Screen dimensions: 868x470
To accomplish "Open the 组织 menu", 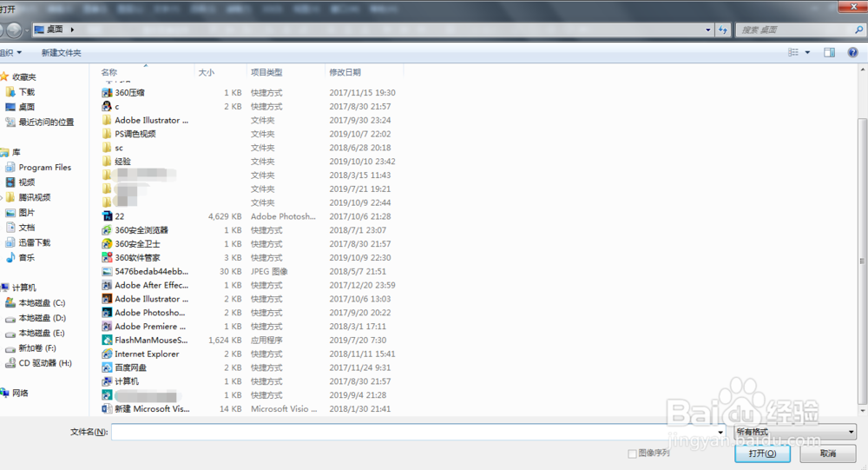I will coord(10,53).
